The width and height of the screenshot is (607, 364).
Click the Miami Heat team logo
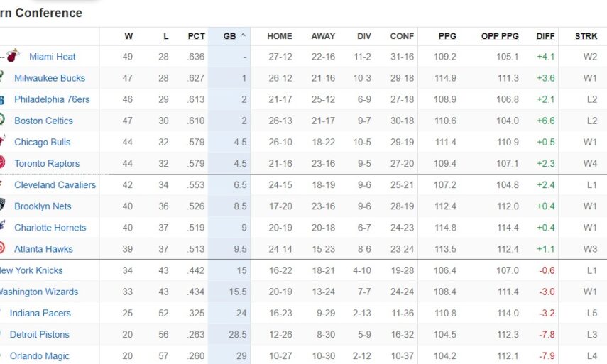pyautogui.click(x=13, y=56)
